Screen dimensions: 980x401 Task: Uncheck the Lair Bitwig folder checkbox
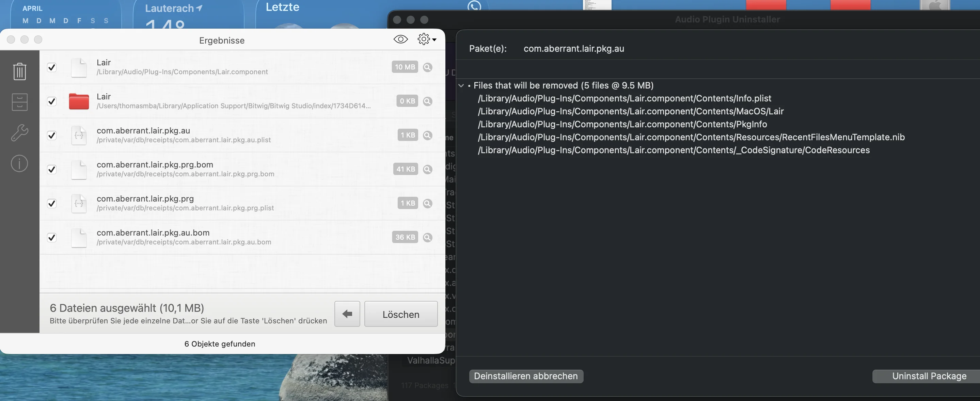(52, 101)
